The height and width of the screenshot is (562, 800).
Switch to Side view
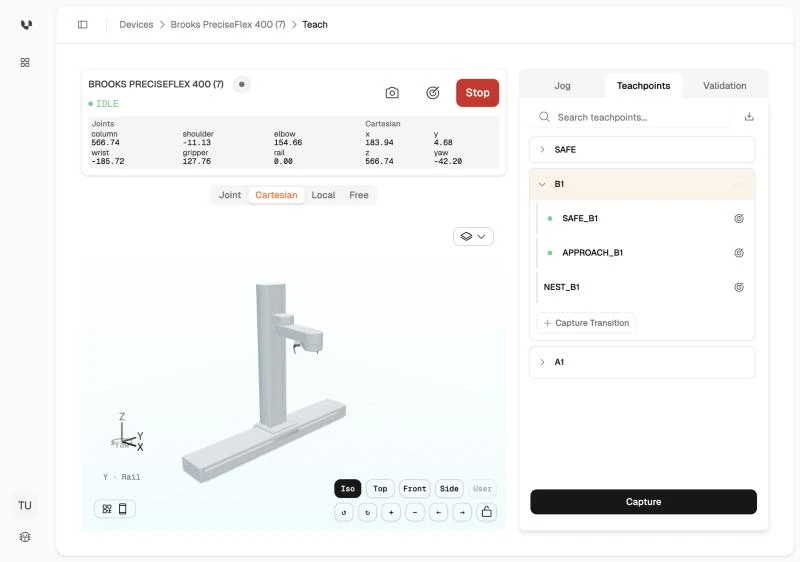click(x=449, y=489)
